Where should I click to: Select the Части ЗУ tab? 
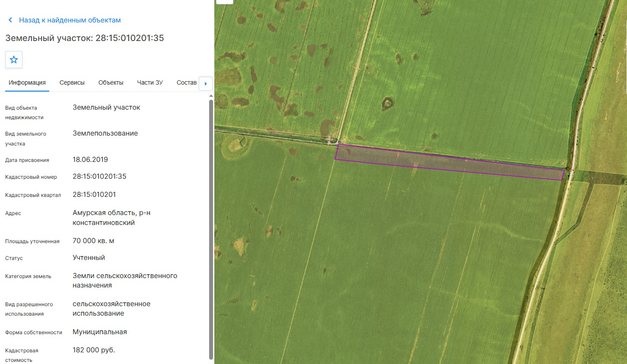coord(150,82)
